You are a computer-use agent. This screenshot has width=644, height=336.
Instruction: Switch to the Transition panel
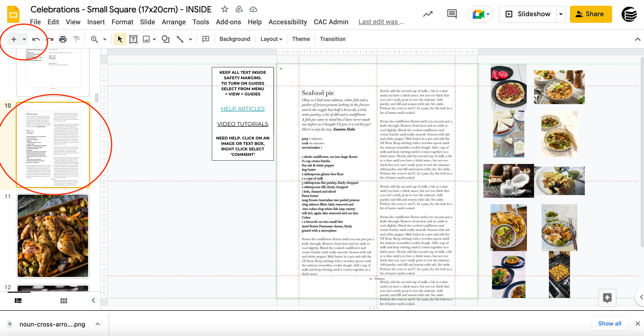coord(332,39)
